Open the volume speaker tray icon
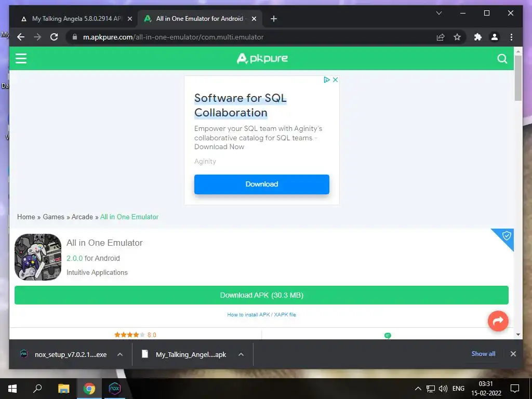This screenshot has height=399, width=532. pyautogui.click(x=443, y=389)
